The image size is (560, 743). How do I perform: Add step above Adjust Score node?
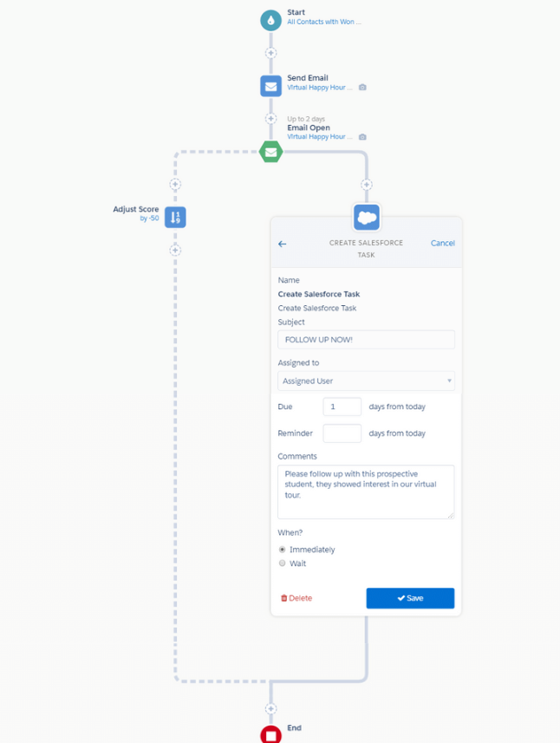point(175,185)
